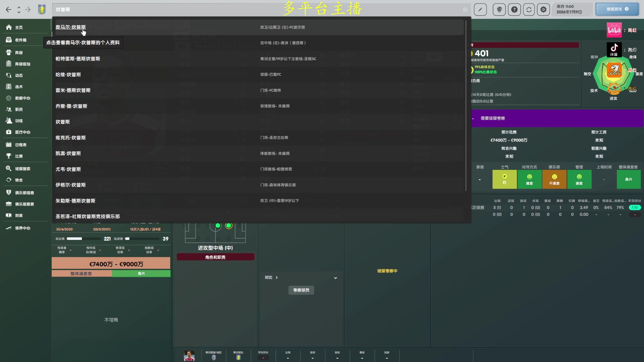Screen dimensions: 644x362
Task: Clear the search field with X icon
Action: (x=465, y=10)
